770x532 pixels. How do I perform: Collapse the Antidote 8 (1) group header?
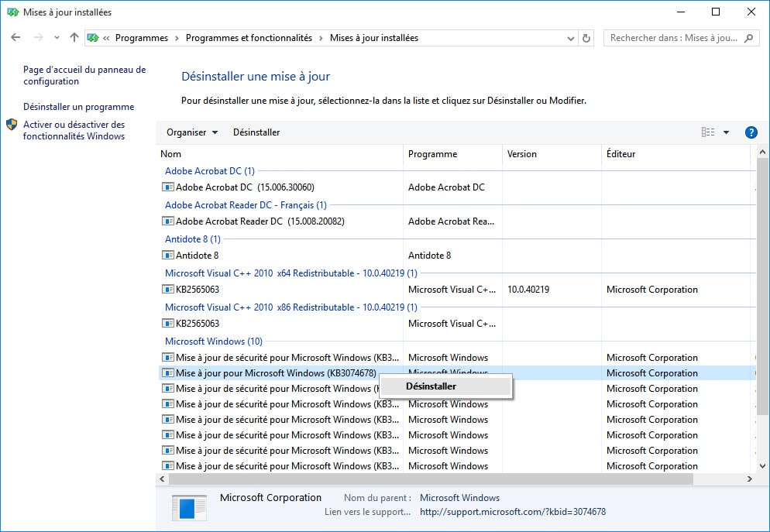click(192, 239)
